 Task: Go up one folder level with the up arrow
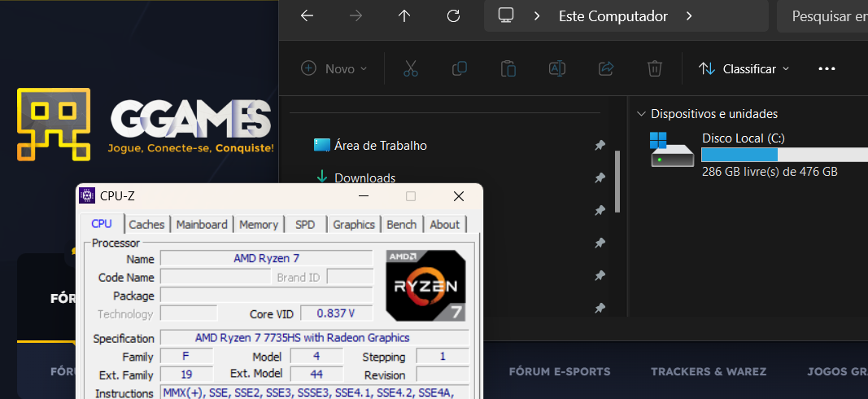pos(404,16)
